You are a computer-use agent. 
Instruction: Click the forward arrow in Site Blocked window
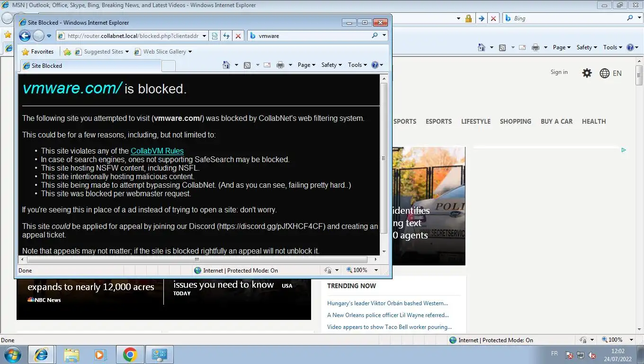click(38, 36)
